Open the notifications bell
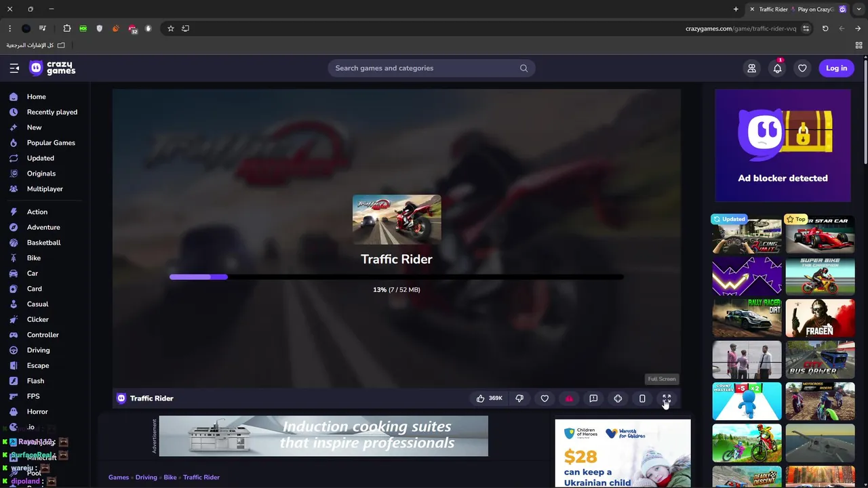This screenshot has height=488, width=868. [777, 68]
